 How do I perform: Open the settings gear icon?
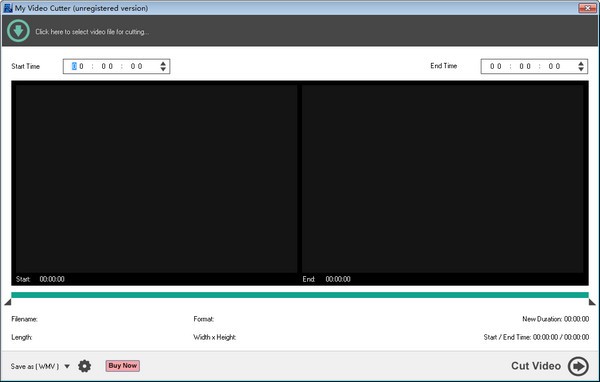point(85,366)
